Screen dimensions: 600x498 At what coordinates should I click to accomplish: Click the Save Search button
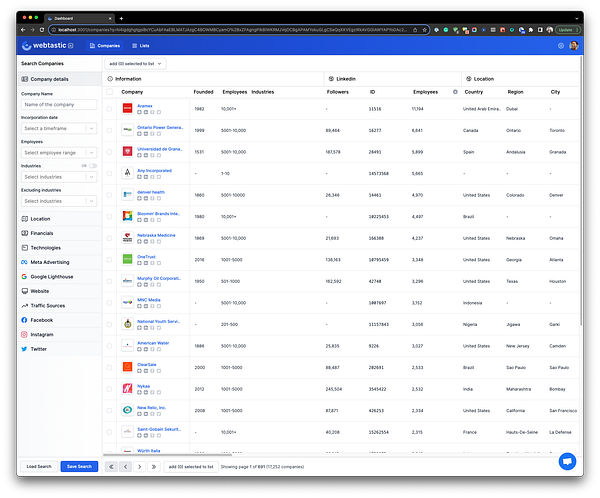pos(79,467)
